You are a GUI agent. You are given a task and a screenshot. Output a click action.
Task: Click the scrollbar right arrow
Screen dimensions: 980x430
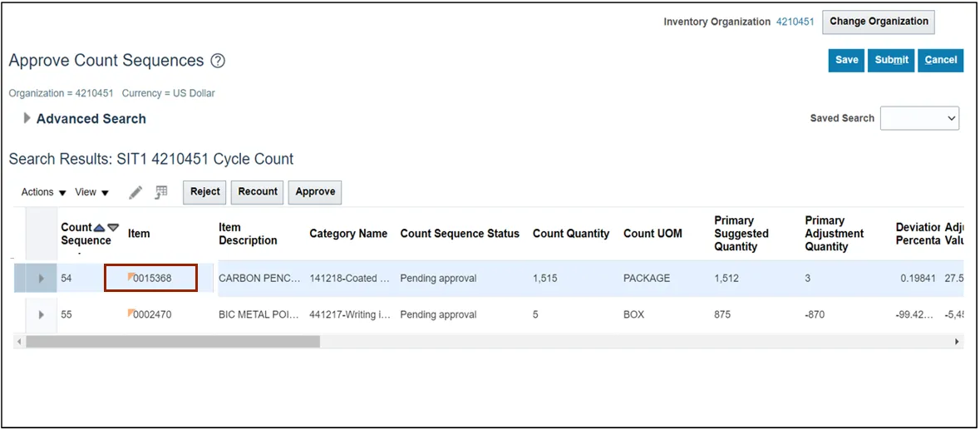click(x=957, y=341)
